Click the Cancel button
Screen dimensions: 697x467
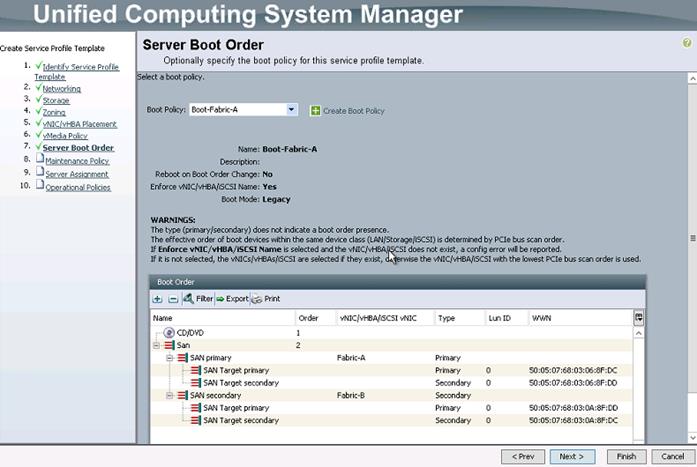[673, 456]
